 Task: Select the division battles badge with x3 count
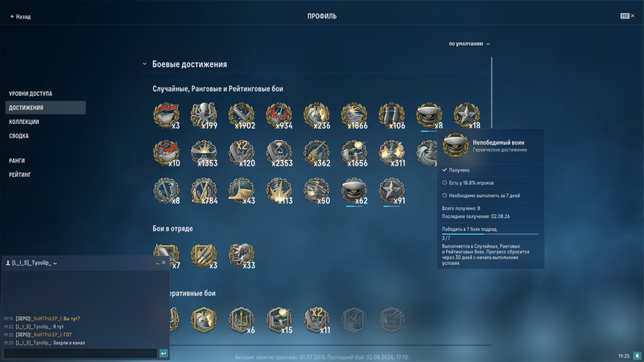click(x=204, y=256)
